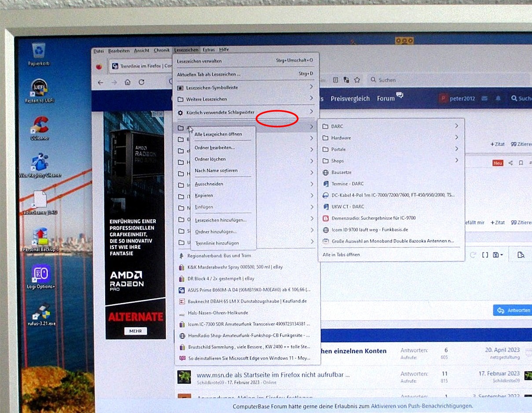
Task: Expand the DARC folder chevron
Action: (456, 126)
